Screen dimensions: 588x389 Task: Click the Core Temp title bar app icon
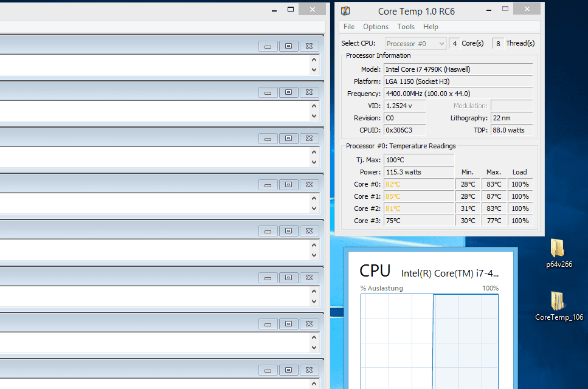(345, 11)
